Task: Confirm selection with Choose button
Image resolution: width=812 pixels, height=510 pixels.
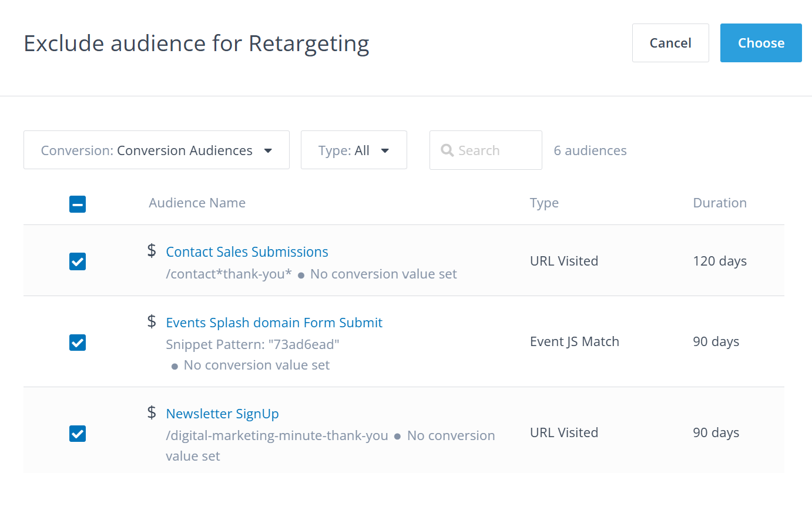Action: pos(761,43)
